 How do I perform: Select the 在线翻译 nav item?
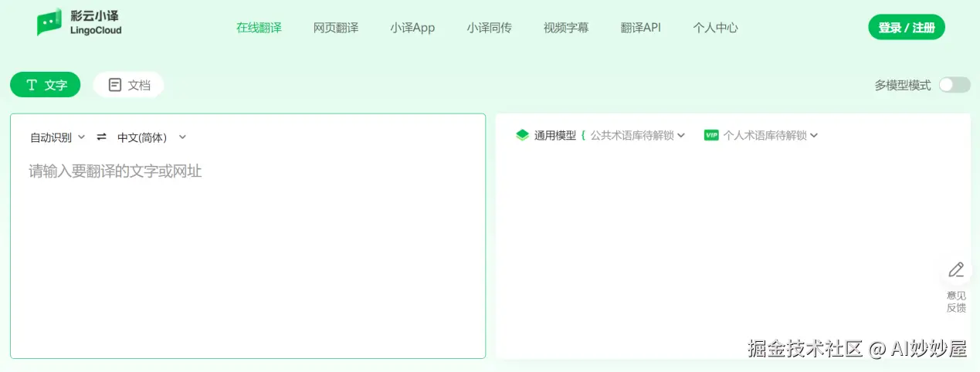coord(259,28)
